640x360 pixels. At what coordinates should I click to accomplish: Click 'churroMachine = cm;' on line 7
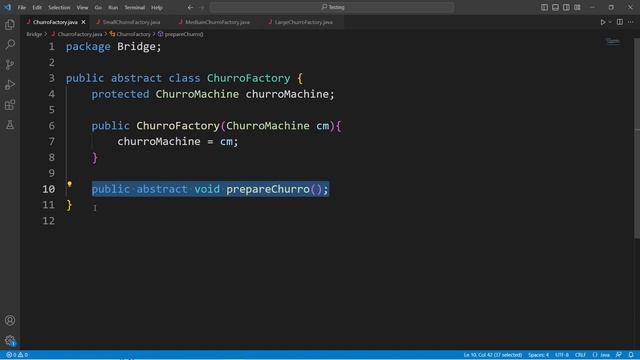click(x=178, y=142)
